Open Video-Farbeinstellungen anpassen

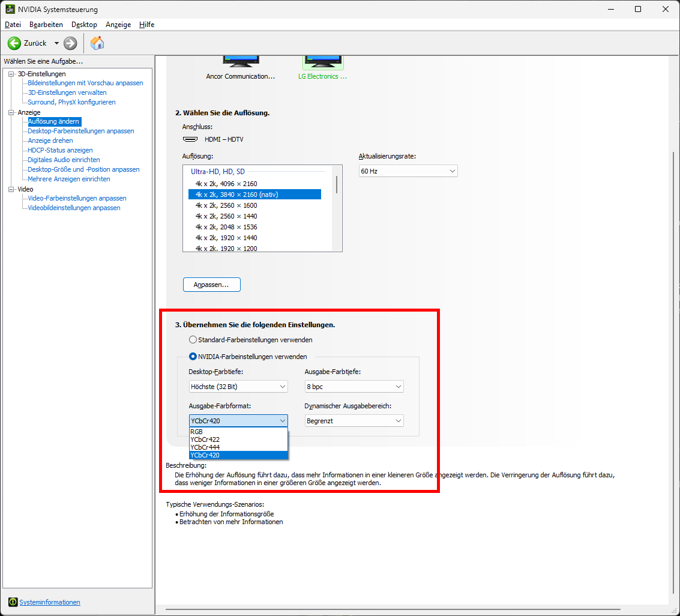click(77, 198)
